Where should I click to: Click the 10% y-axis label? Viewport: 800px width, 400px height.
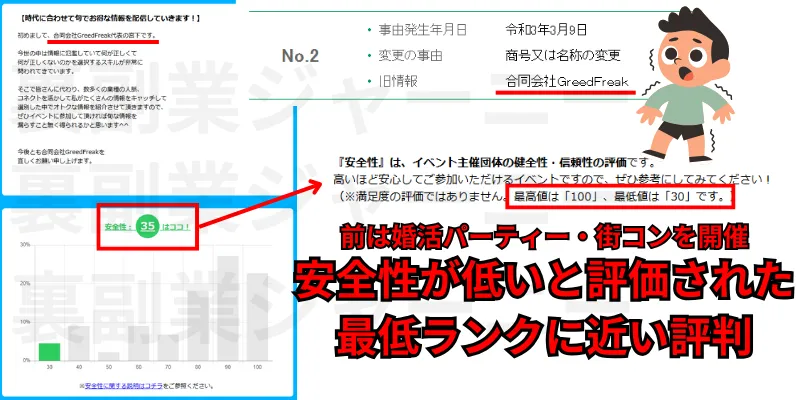coord(24,322)
